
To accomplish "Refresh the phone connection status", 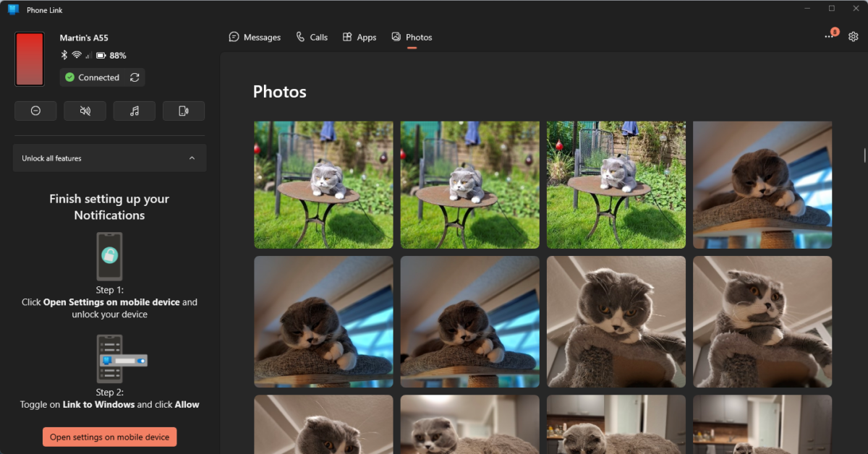I will (135, 77).
